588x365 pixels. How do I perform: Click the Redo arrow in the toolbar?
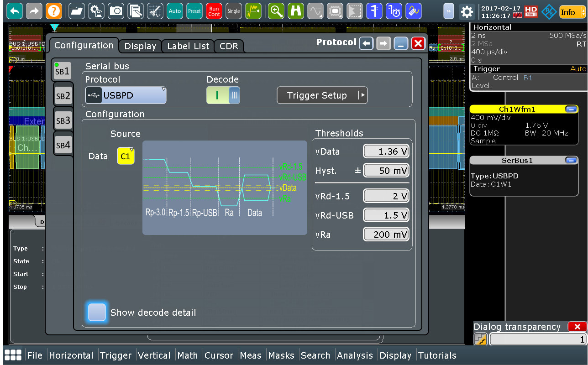point(34,11)
